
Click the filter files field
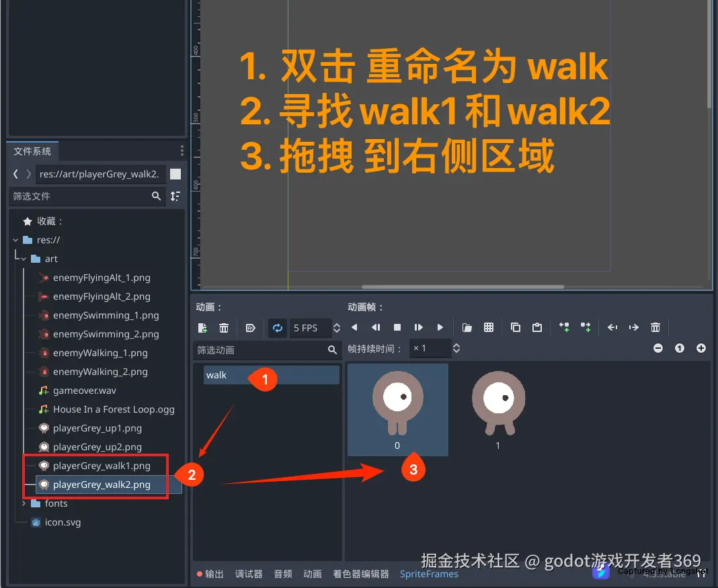click(x=87, y=196)
